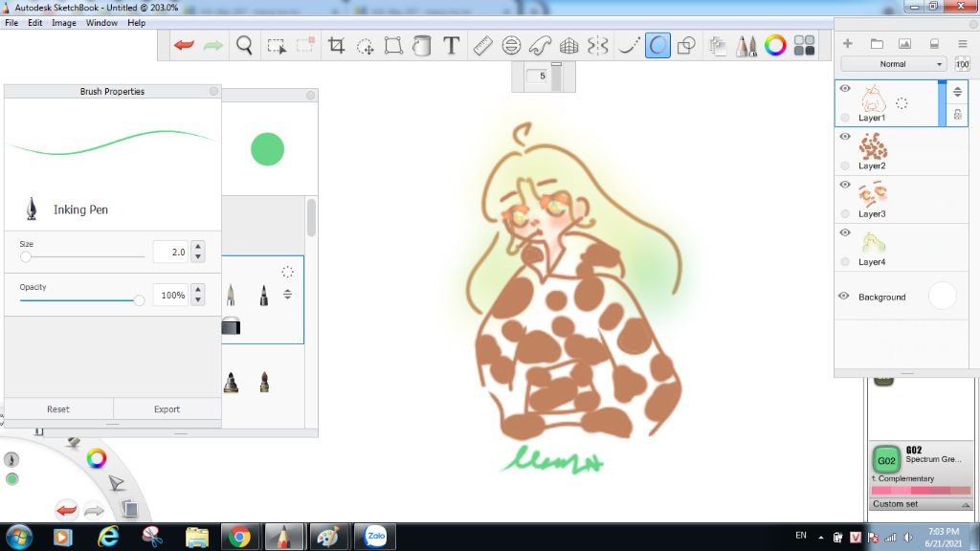Toggle the circle marker on Layer3
This screenshot has width=980, height=551.
[x=845, y=213]
